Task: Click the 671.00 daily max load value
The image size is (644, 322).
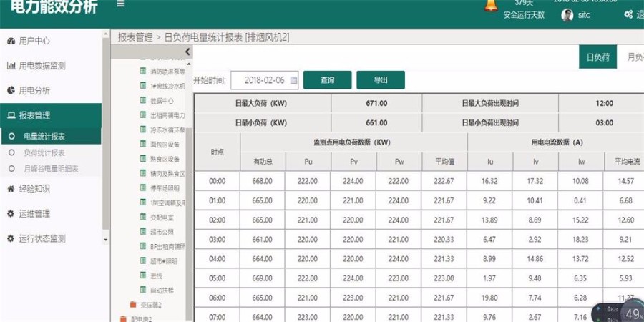Action: point(376,104)
